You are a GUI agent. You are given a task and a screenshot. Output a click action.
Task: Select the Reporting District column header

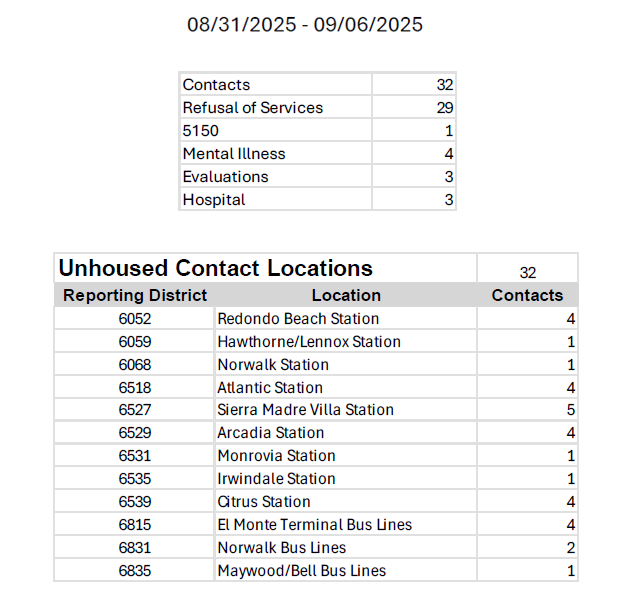coord(135,295)
